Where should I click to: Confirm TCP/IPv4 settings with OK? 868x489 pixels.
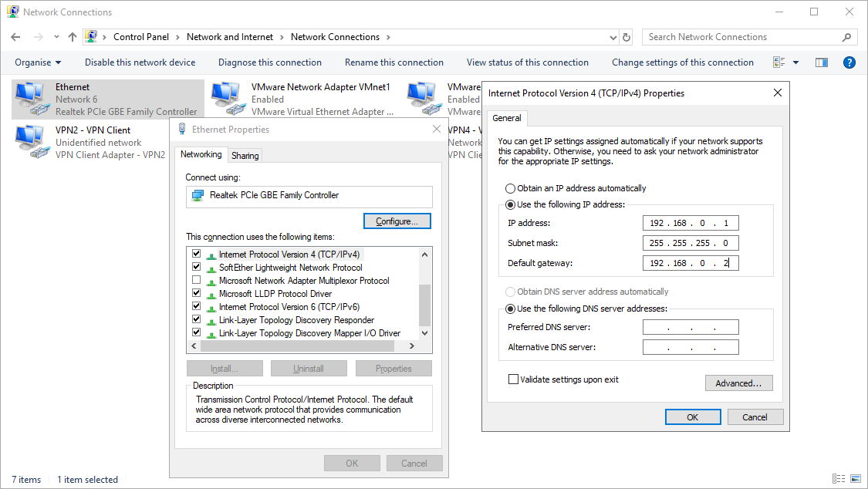[x=693, y=417]
